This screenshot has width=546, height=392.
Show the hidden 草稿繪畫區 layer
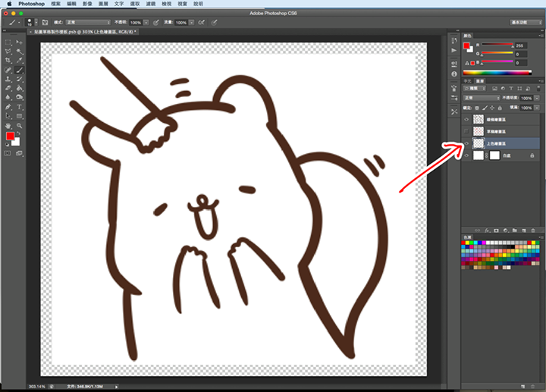466,131
